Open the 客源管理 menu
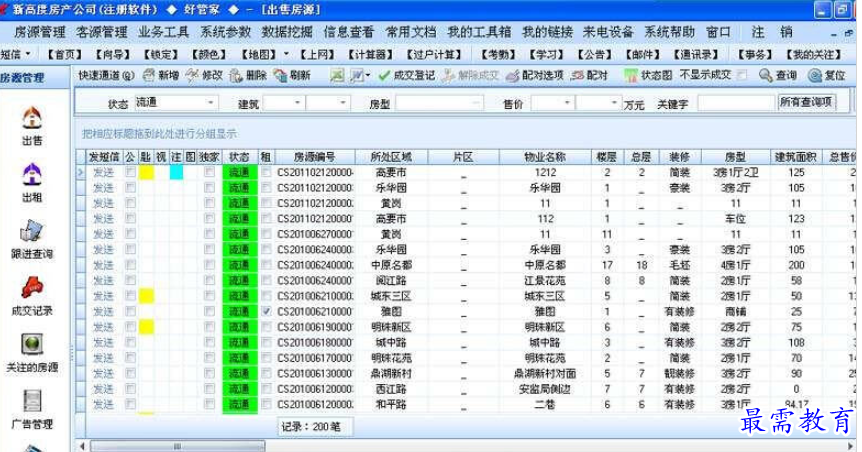Screen dimensions: 862x452 pos(102,32)
